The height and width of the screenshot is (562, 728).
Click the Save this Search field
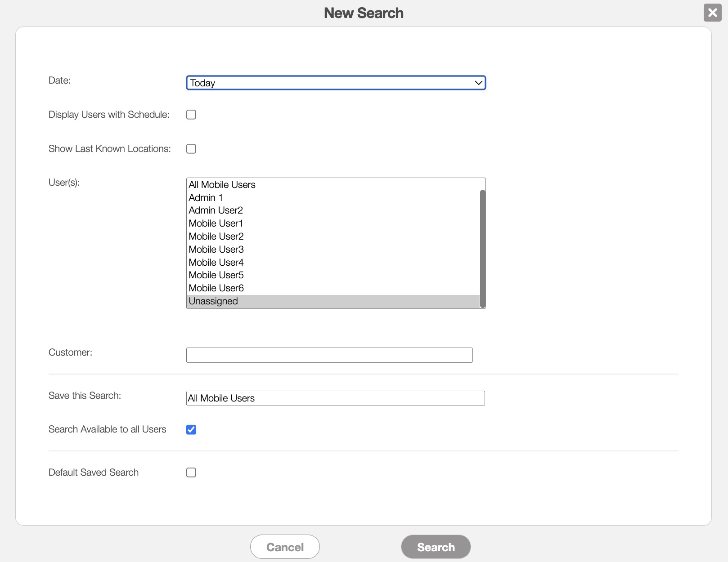point(336,398)
